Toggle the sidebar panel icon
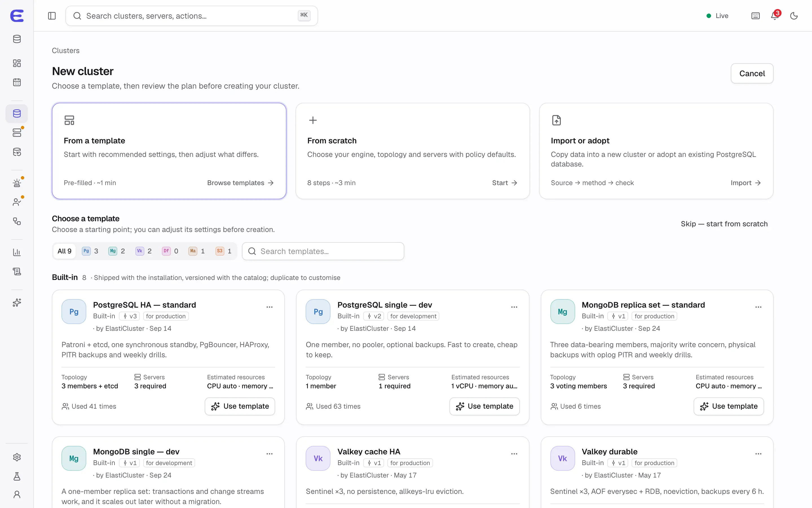The height and width of the screenshot is (508, 812). coord(52,16)
